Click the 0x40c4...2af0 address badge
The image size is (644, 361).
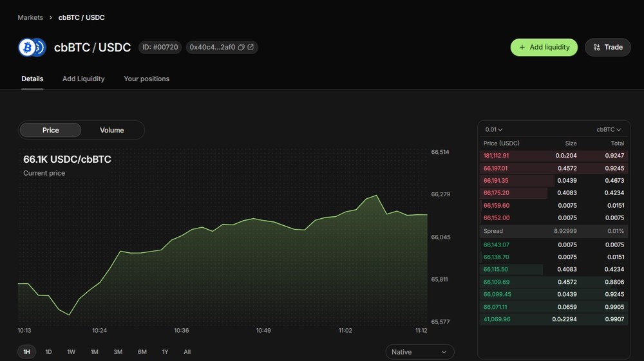222,47
